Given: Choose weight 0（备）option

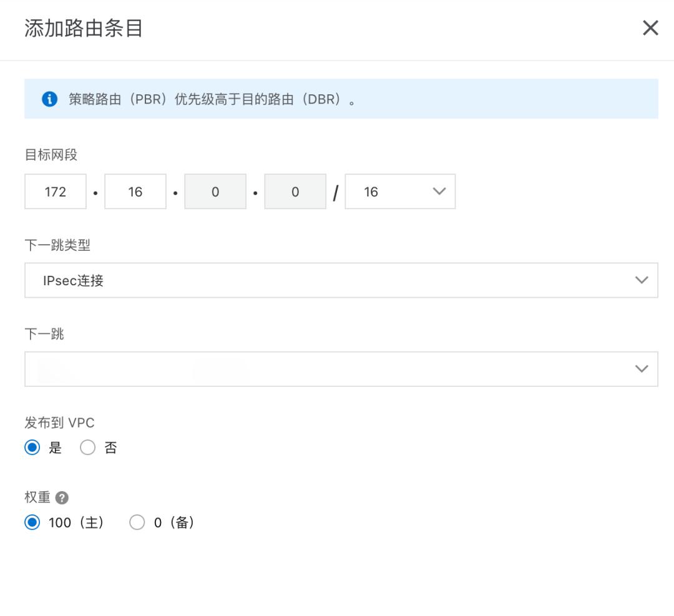Looking at the screenshot, I should (x=137, y=522).
